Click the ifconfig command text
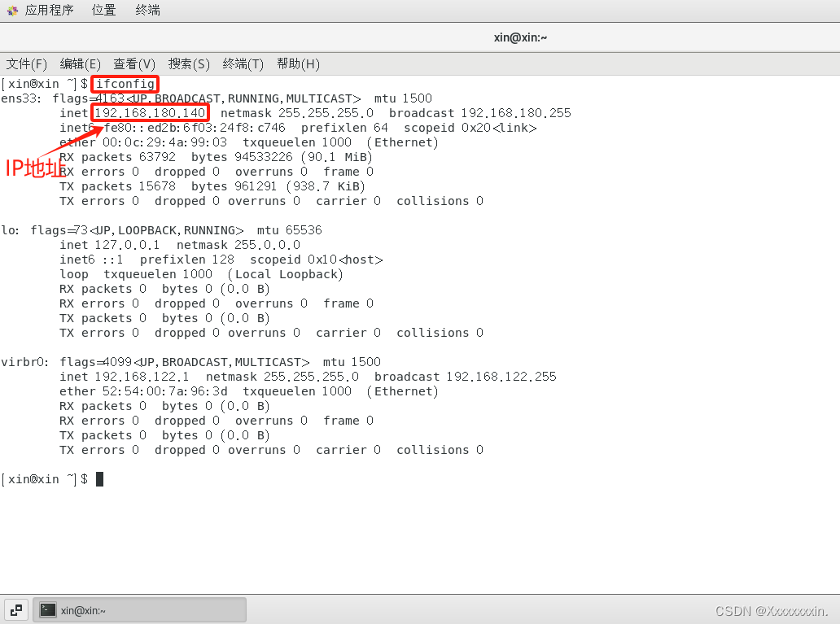The image size is (840, 624). (x=125, y=84)
